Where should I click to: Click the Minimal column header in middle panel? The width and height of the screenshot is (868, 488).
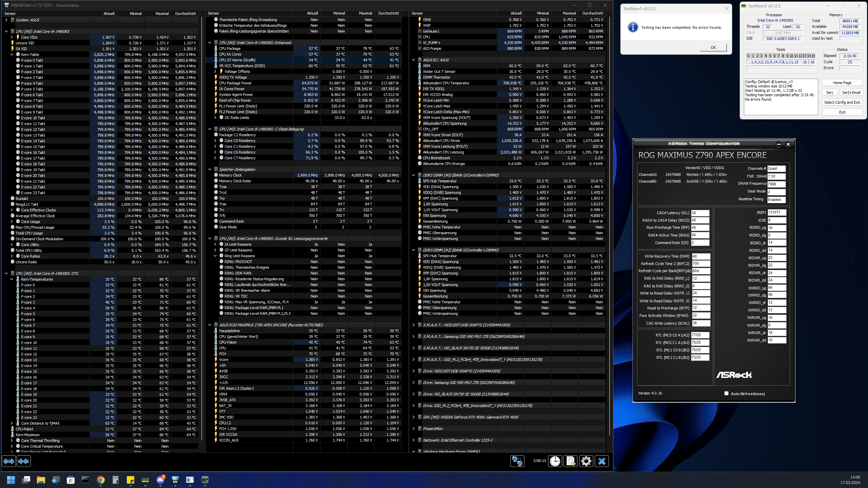click(334, 13)
